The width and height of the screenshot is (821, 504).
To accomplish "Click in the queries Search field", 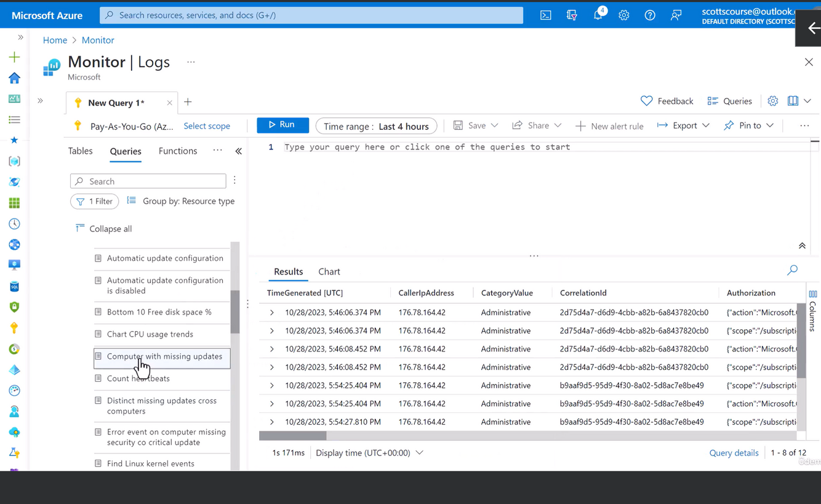I will (x=148, y=181).
